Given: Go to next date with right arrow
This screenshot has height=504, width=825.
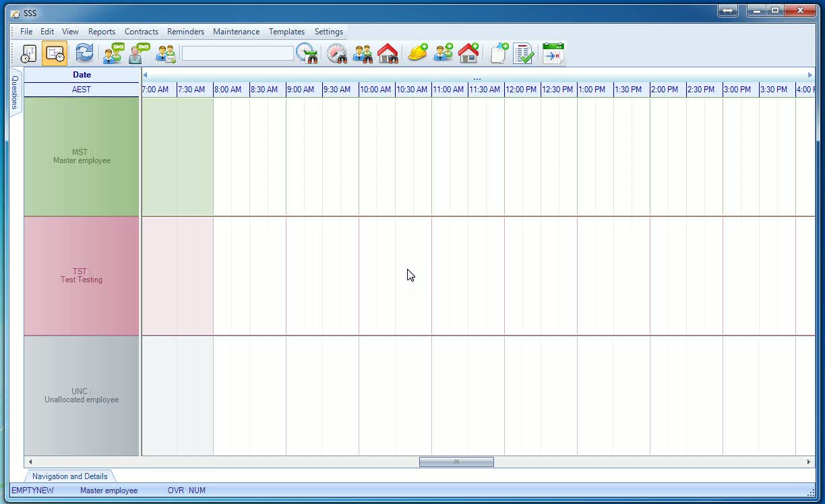Looking at the screenshot, I should click(810, 75).
